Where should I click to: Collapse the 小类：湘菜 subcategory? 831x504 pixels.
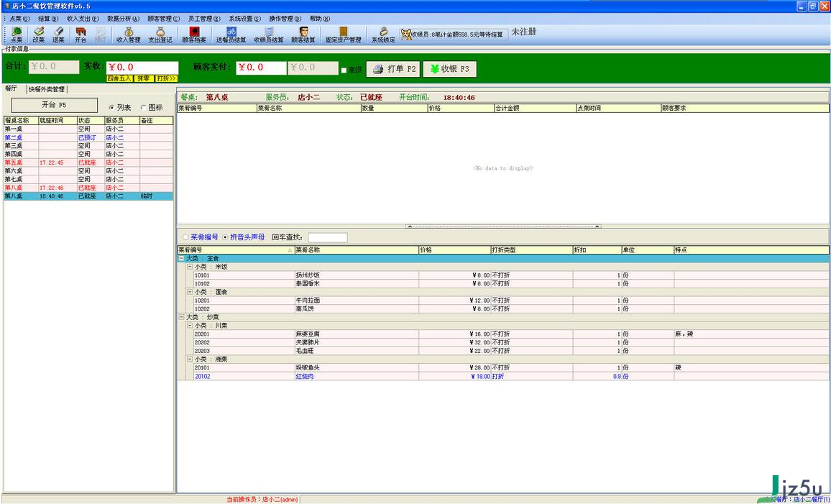click(x=189, y=359)
